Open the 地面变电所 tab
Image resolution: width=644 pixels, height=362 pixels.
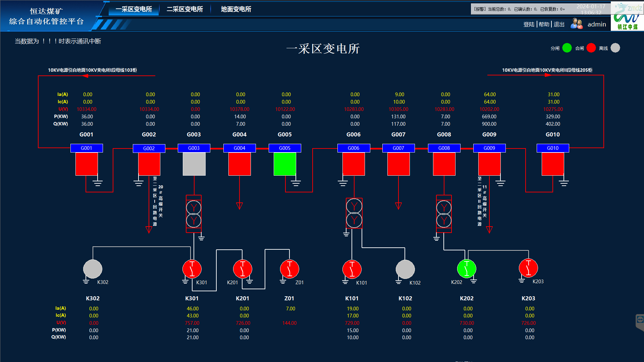(236, 9)
